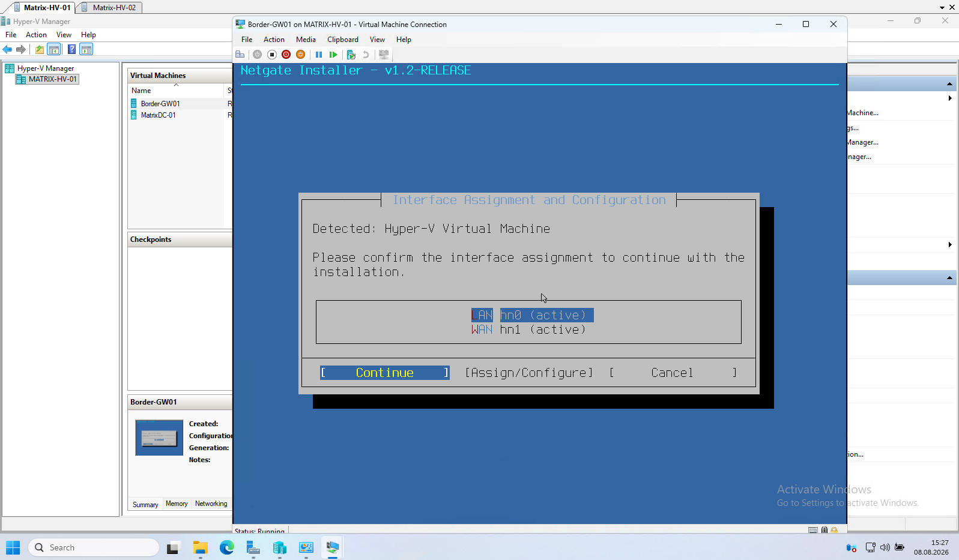Open the View menu in Hyper-V Manager
Image resolution: width=959 pixels, height=560 pixels.
tap(64, 35)
